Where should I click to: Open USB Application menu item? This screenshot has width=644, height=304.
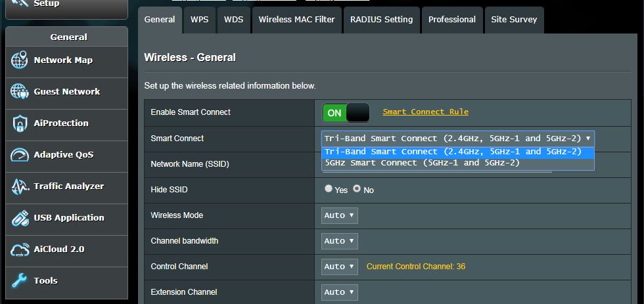tap(66, 218)
